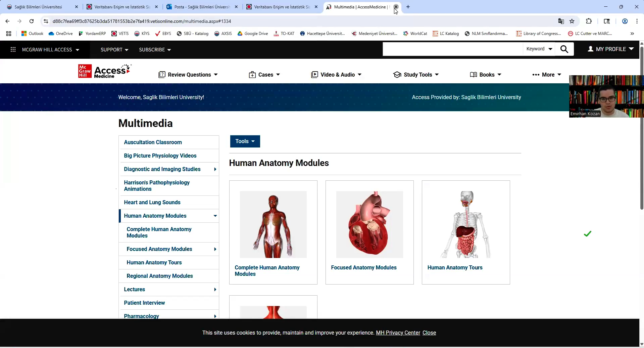Open the Cases menu
Screen dimensions: 644x348
(264, 75)
